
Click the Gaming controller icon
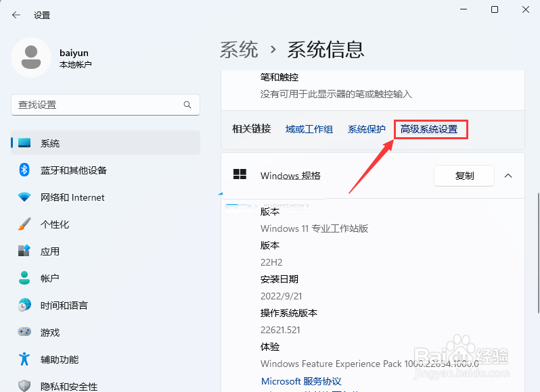coord(24,332)
